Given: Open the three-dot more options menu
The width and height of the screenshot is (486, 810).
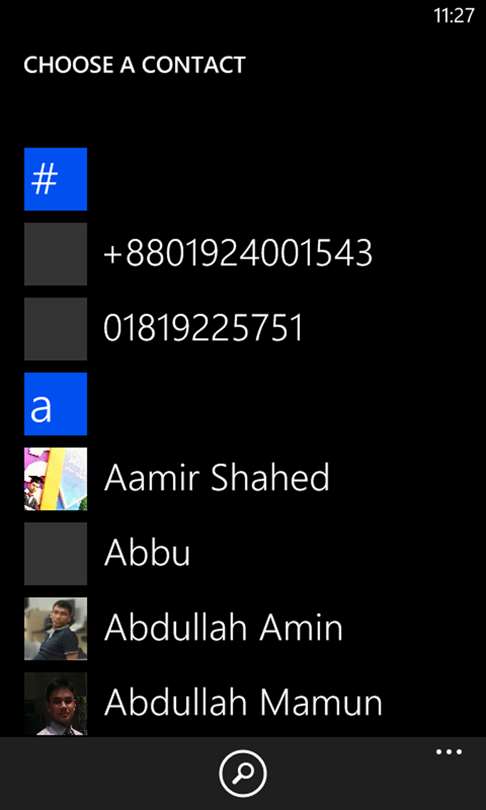Looking at the screenshot, I should click(449, 752).
